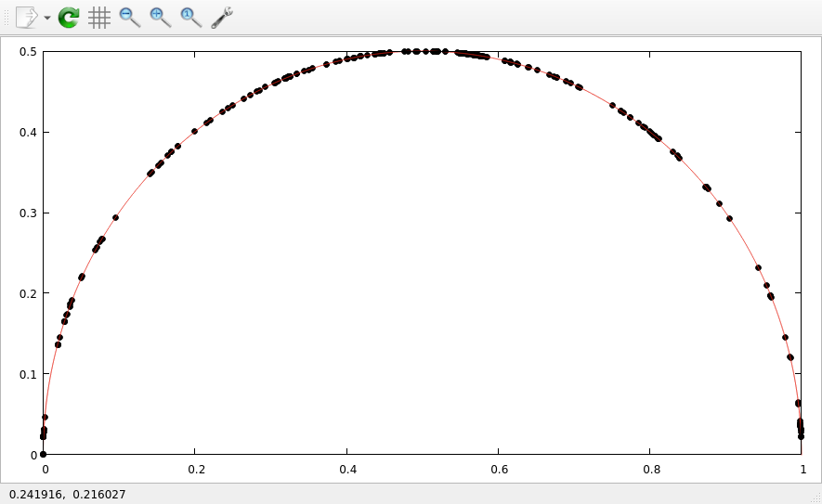
Task: Click the y-axis label 0.5
Action: (x=28, y=52)
